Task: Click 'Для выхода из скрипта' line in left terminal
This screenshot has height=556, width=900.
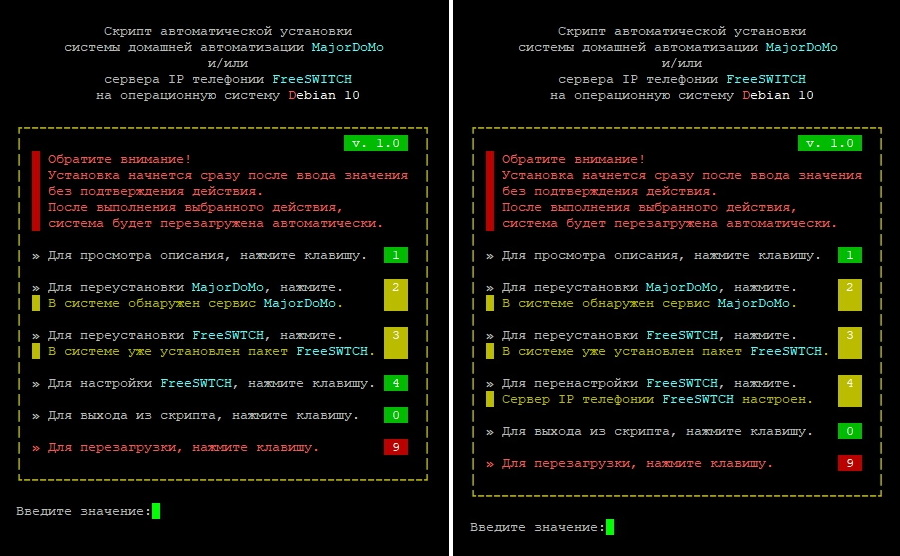Action: (x=203, y=415)
